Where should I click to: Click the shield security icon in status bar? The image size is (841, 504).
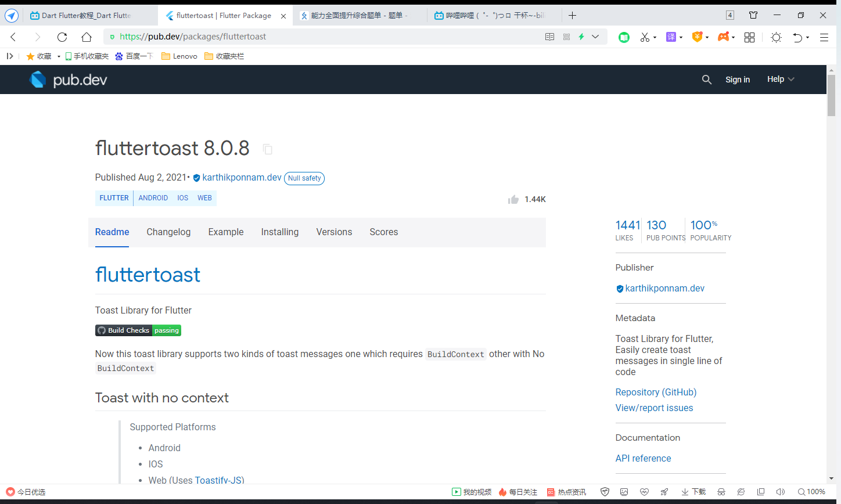605,492
